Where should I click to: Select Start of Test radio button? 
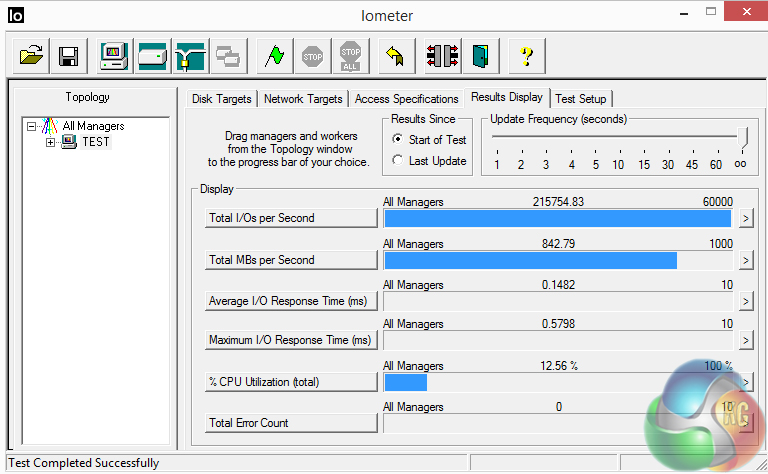tap(397, 139)
